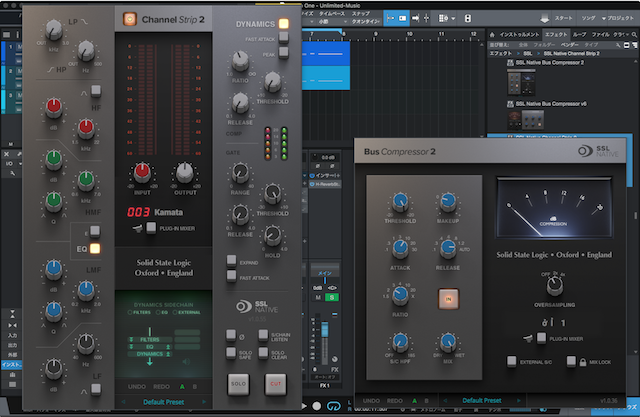Image resolution: width=640 pixels, height=417 pixels.
Task: Click the large SOLO button in Channel Strip
Action: [238, 384]
